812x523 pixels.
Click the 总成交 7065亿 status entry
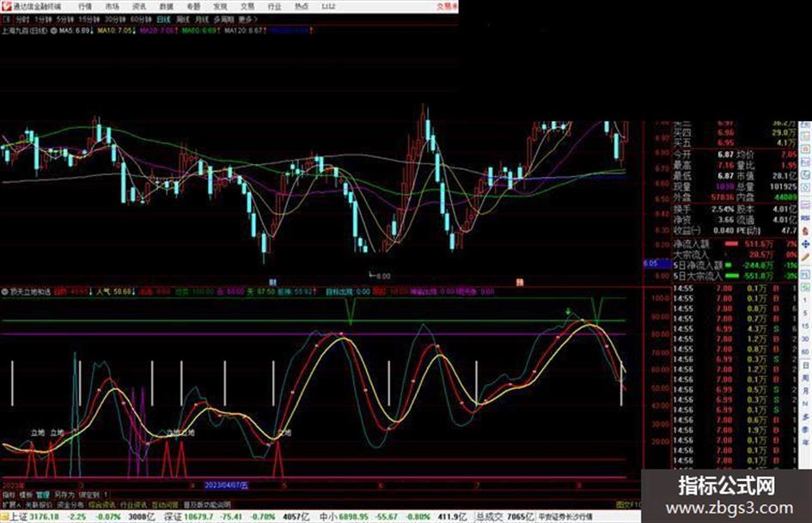tap(505, 517)
